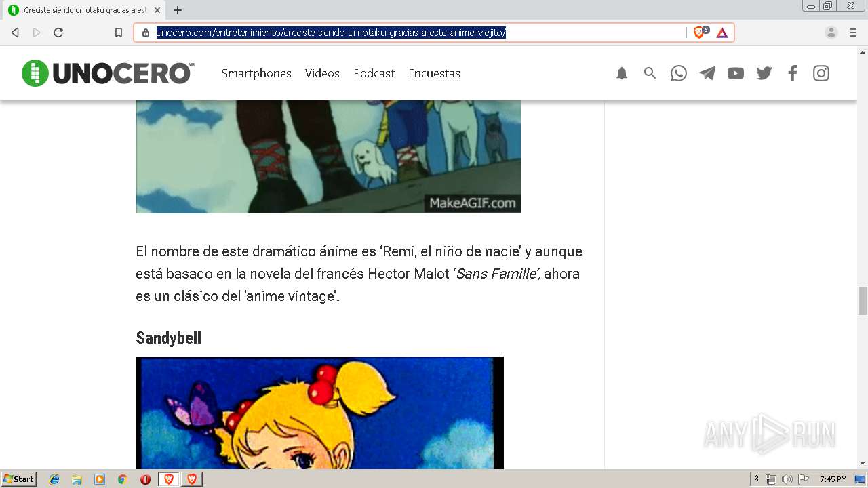
Task: Open notifications bell on Unocero
Action: tap(622, 73)
